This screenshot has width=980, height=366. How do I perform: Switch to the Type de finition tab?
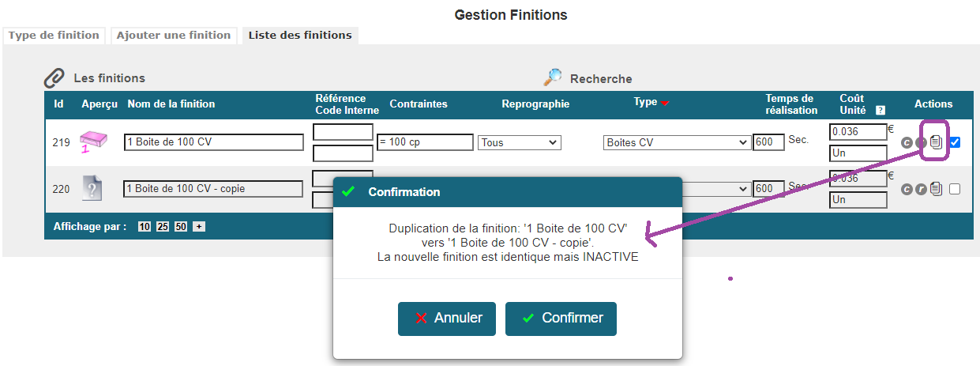(54, 36)
